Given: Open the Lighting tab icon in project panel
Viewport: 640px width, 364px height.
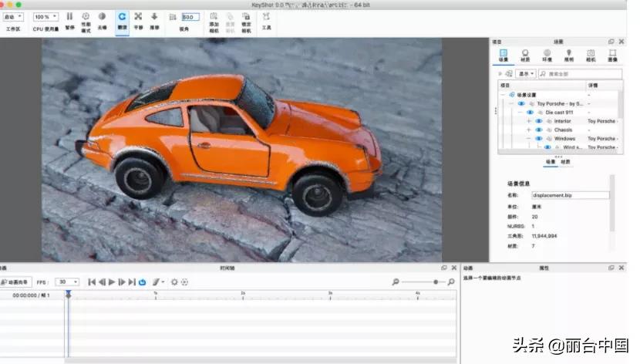Looking at the screenshot, I should (568, 53).
